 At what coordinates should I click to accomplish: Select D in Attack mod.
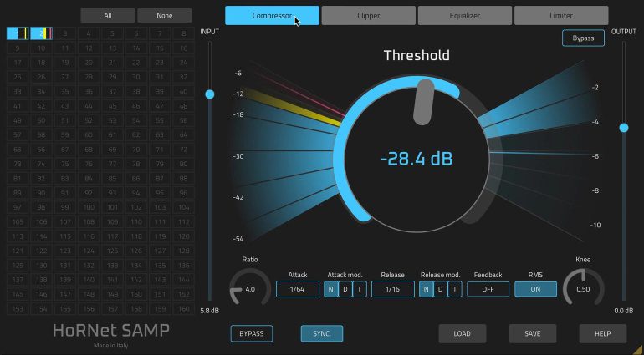coord(345,289)
